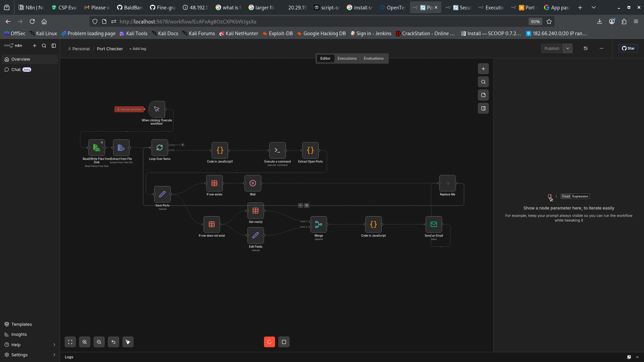Switch to the Executions tab
644x362 pixels.
click(347, 59)
